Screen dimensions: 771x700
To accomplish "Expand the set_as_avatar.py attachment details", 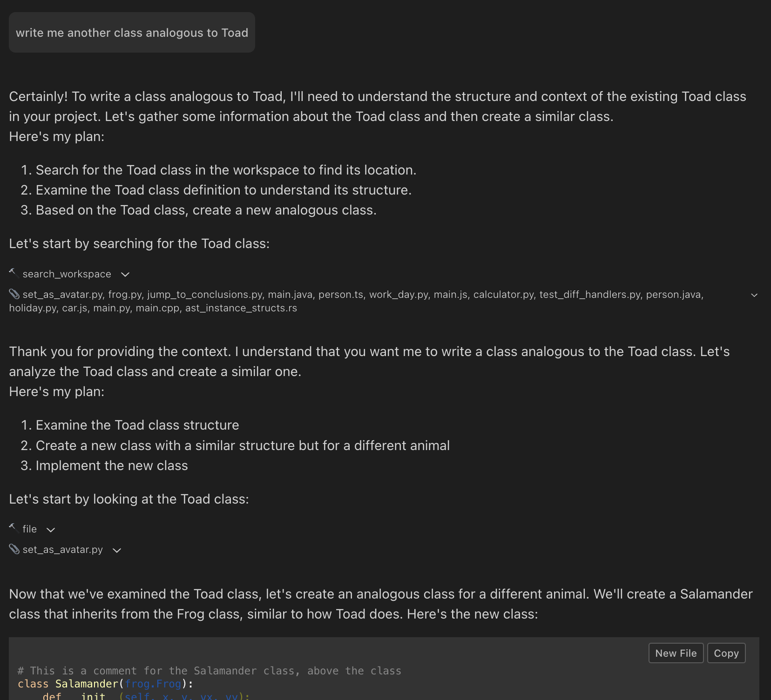I will coord(117,550).
